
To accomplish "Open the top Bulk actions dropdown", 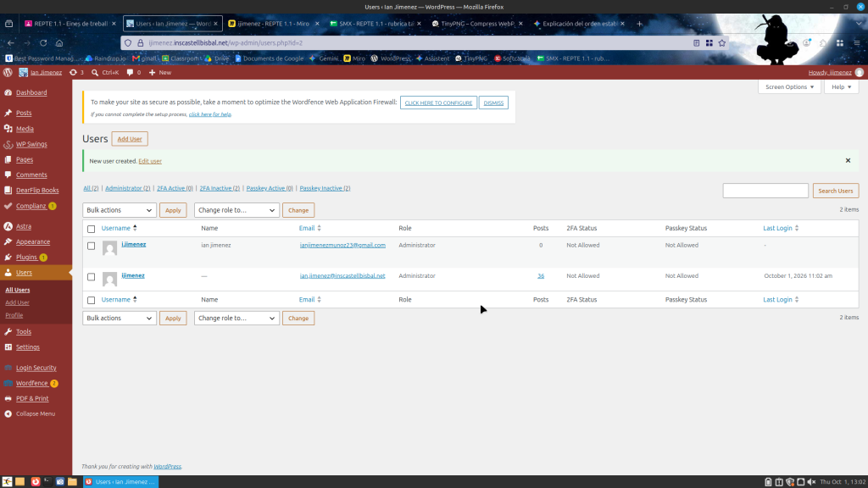I will click(x=119, y=210).
